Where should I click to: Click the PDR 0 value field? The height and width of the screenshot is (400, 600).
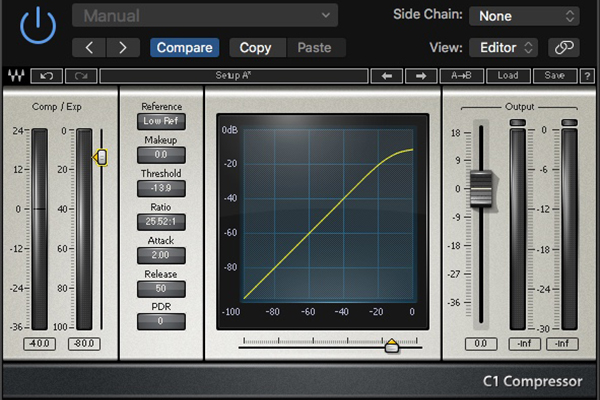[161, 322]
